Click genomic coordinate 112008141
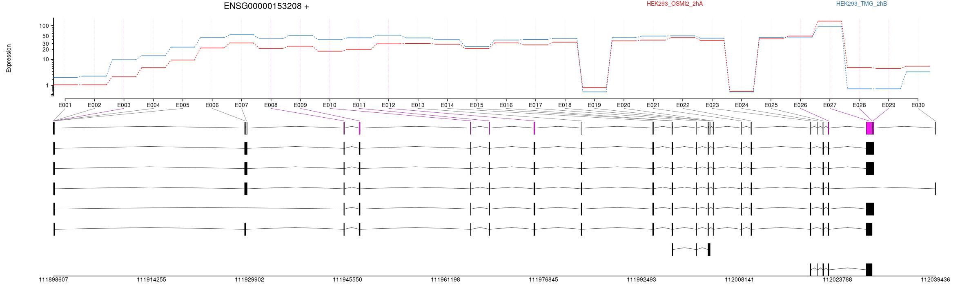This screenshot has width=980, height=286. pos(739,280)
